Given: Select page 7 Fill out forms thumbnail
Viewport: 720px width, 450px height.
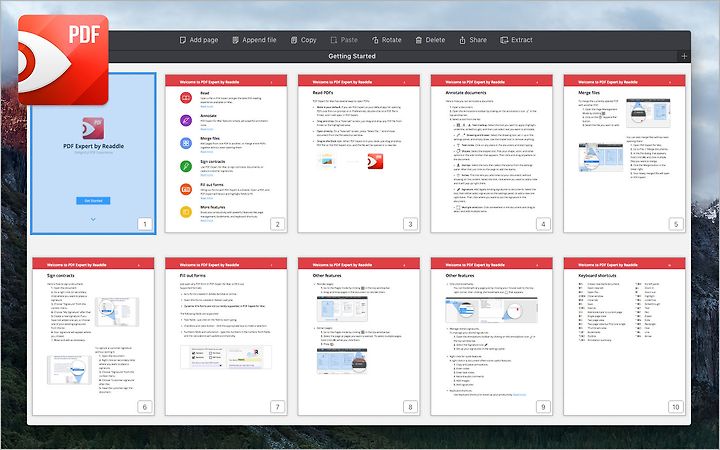Looking at the screenshot, I should (226, 336).
